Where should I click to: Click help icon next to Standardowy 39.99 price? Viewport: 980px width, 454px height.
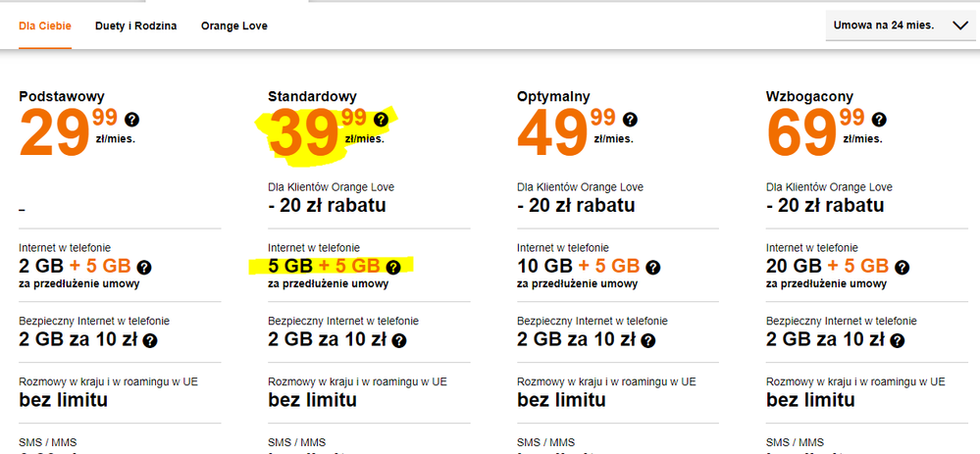point(382,120)
